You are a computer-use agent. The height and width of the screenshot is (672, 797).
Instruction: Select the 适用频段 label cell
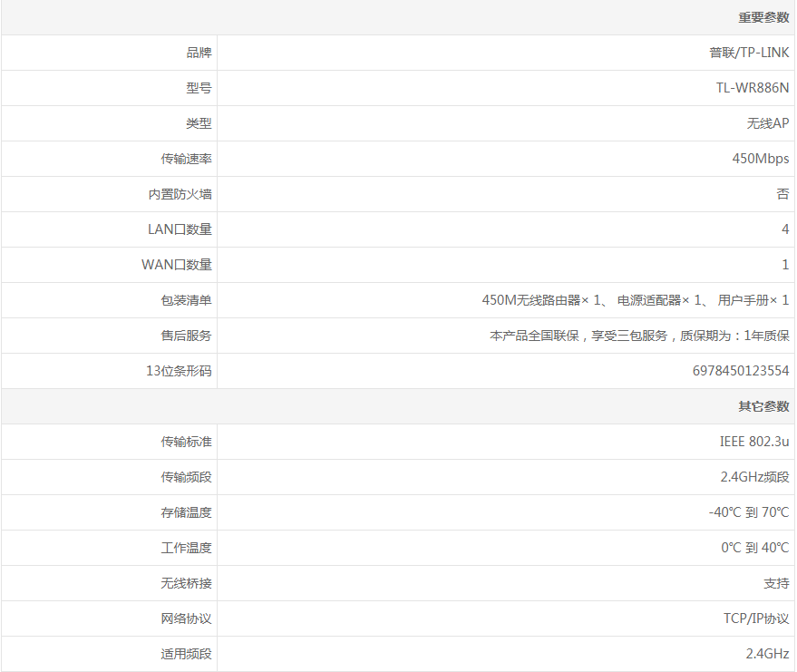tap(110, 654)
